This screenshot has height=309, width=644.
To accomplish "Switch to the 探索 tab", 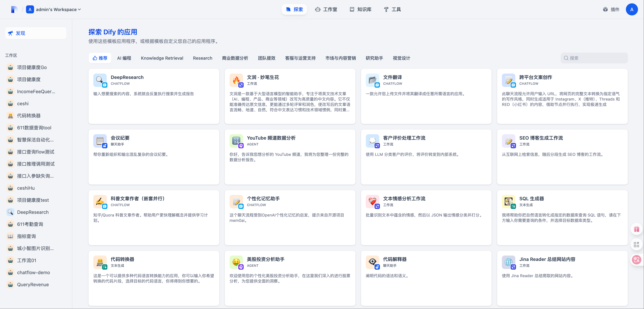I will pyautogui.click(x=294, y=10).
